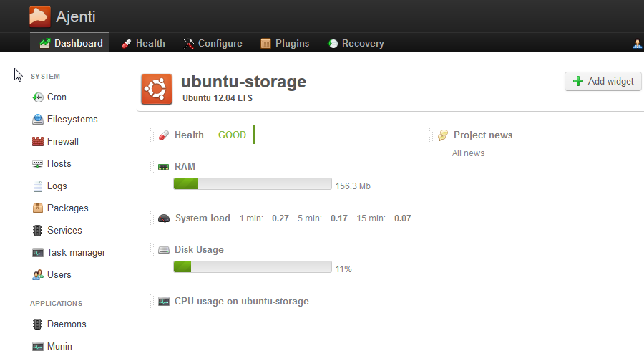The width and height of the screenshot is (644, 356).
Task: Click the green plus icon on Add widget
Action: [578, 81]
